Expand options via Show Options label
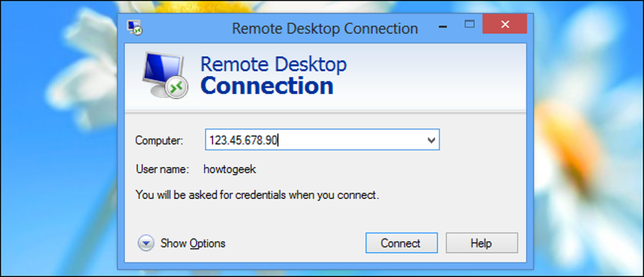Viewport: 644px width, 277px height. [x=193, y=244]
